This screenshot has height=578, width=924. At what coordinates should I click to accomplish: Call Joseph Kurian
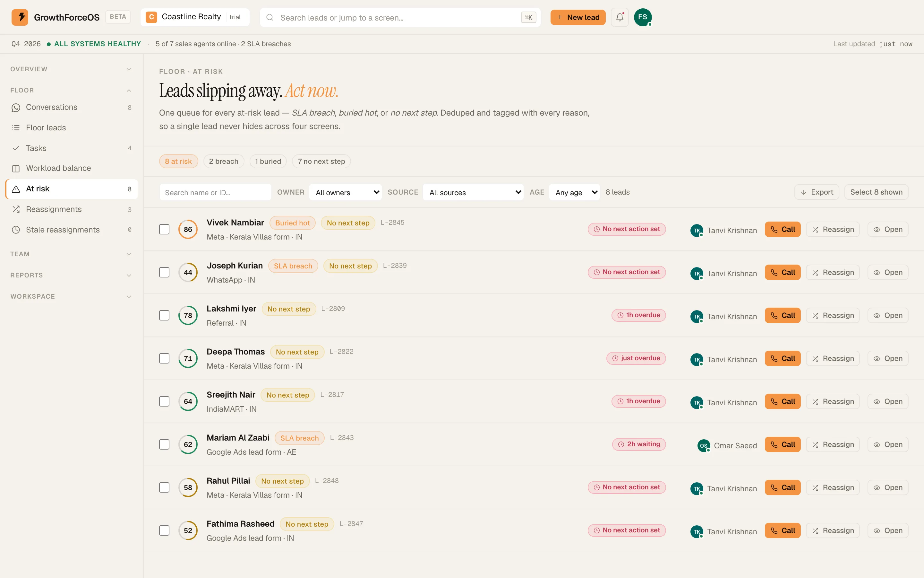tap(782, 273)
